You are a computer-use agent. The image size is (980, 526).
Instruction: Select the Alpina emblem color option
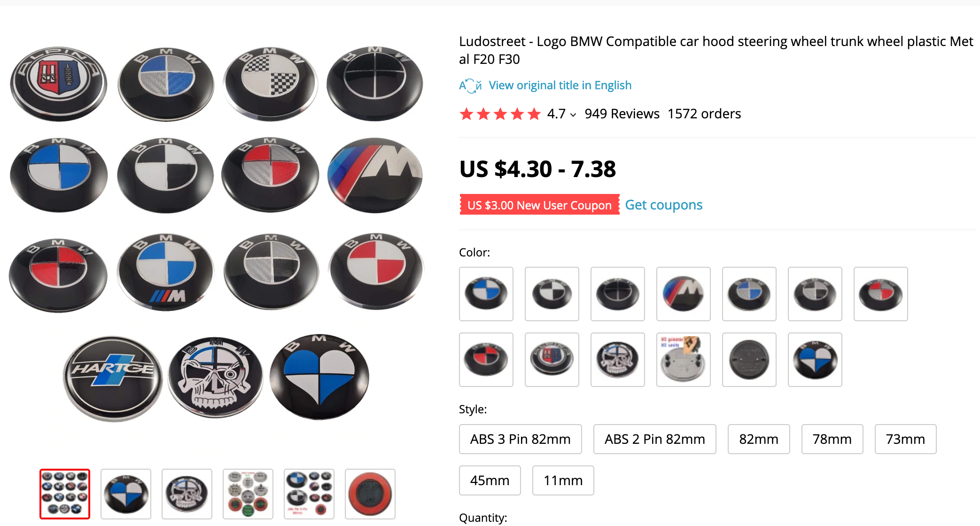(552, 360)
